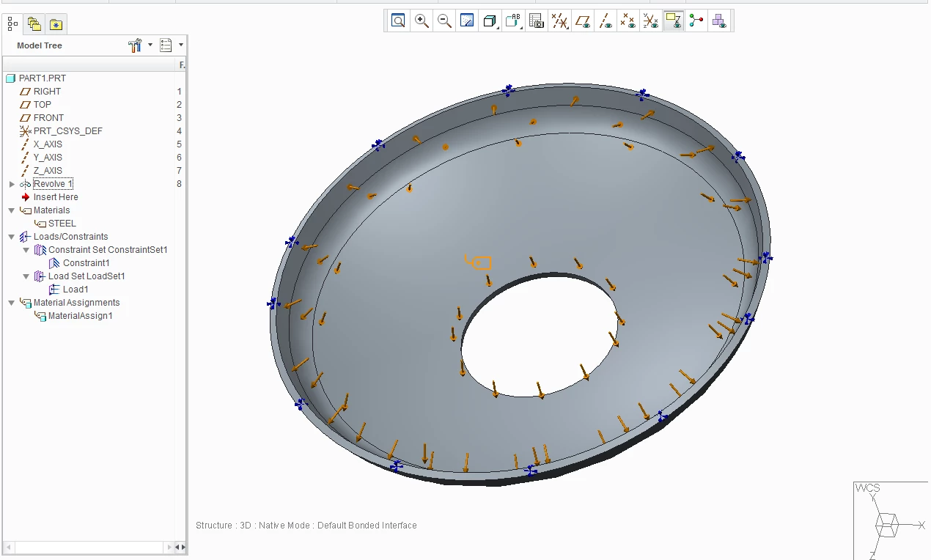Open the tree show options dropdown arrow

click(x=181, y=45)
